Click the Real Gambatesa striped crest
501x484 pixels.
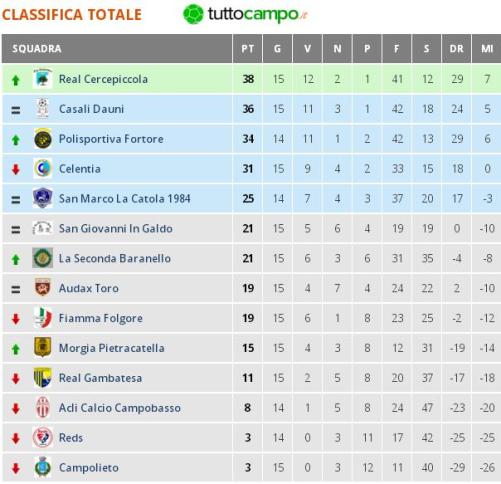43,377
